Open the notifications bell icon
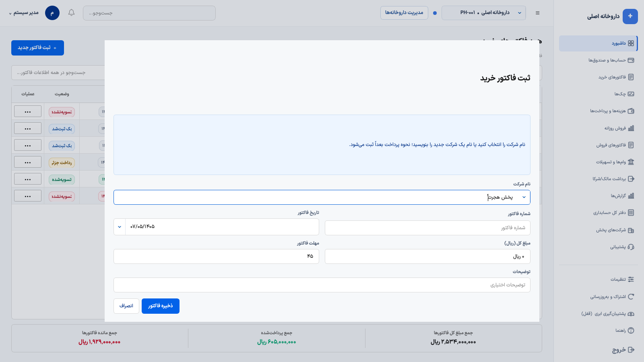Image resolution: width=644 pixels, height=362 pixels. pos(71,13)
